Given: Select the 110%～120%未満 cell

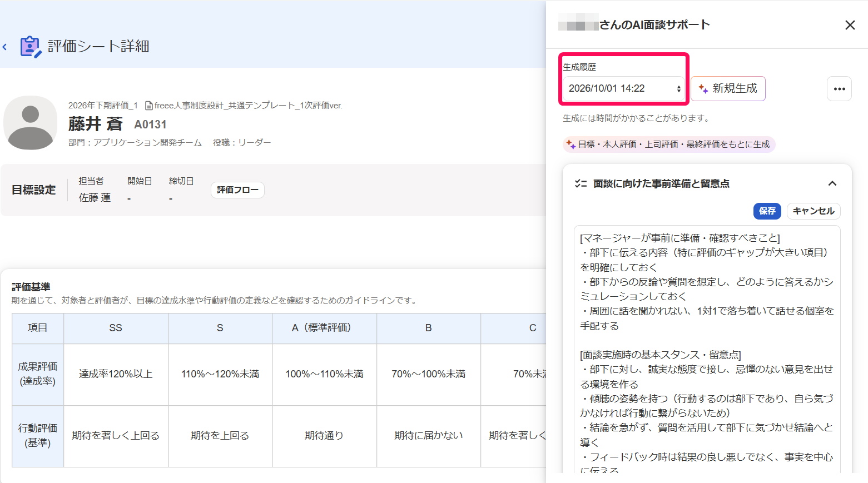Looking at the screenshot, I should click(x=220, y=375).
